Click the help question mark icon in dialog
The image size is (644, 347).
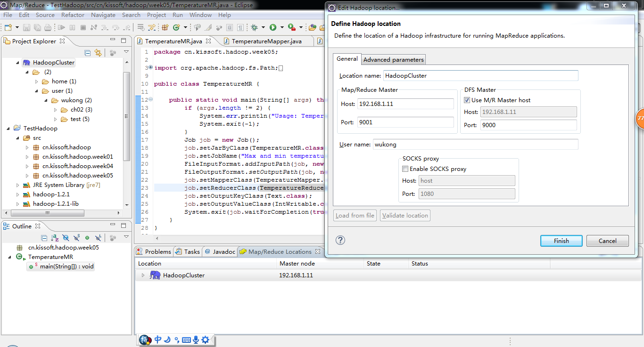340,240
